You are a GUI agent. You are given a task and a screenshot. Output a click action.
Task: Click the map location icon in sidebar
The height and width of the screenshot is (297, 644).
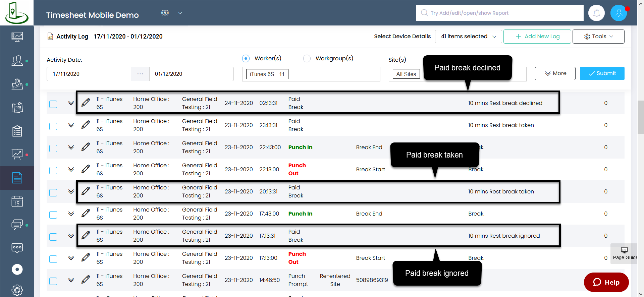click(17, 84)
